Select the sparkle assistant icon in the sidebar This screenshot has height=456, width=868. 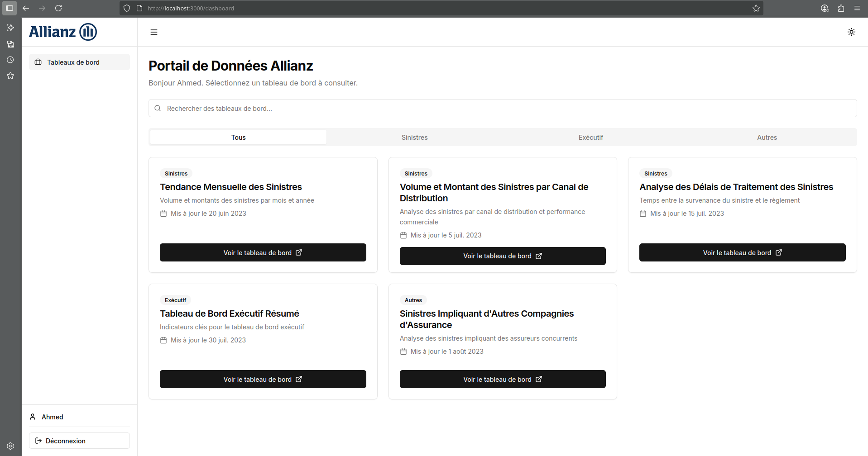(10, 28)
